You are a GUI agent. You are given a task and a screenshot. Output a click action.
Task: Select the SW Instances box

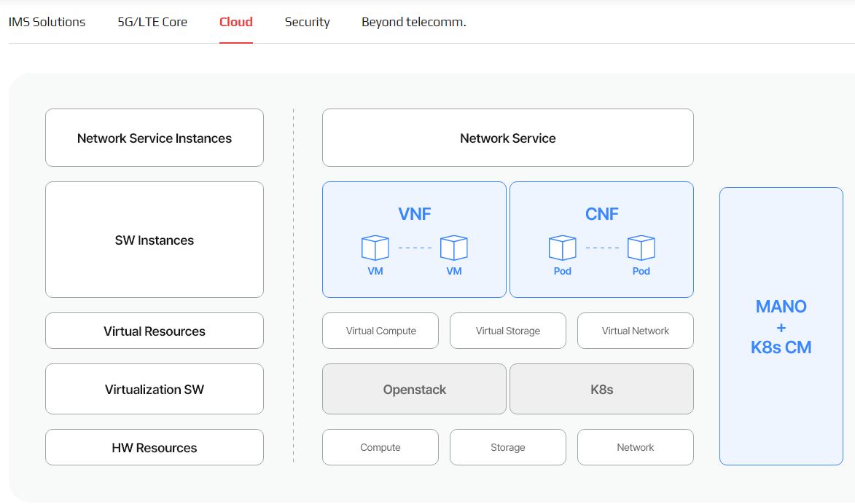point(155,240)
